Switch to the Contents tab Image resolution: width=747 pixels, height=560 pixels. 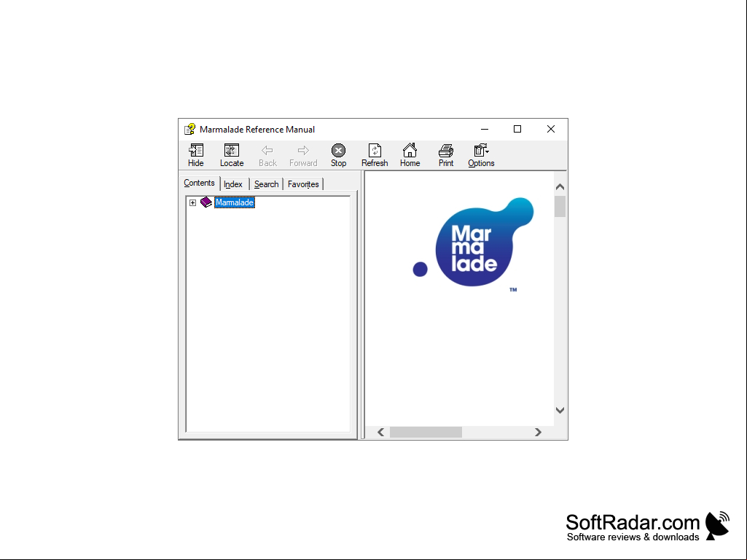199,183
